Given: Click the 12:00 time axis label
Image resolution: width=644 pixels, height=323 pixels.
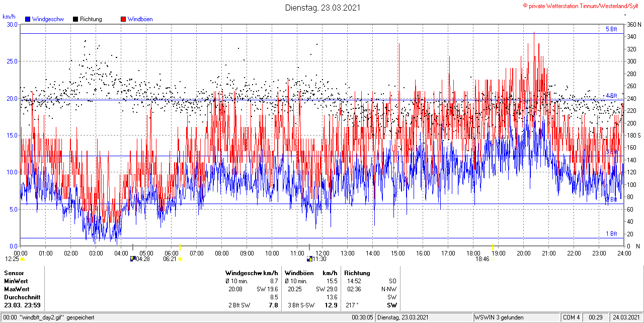Looking at the screenshot, I should tap(322, 253).
